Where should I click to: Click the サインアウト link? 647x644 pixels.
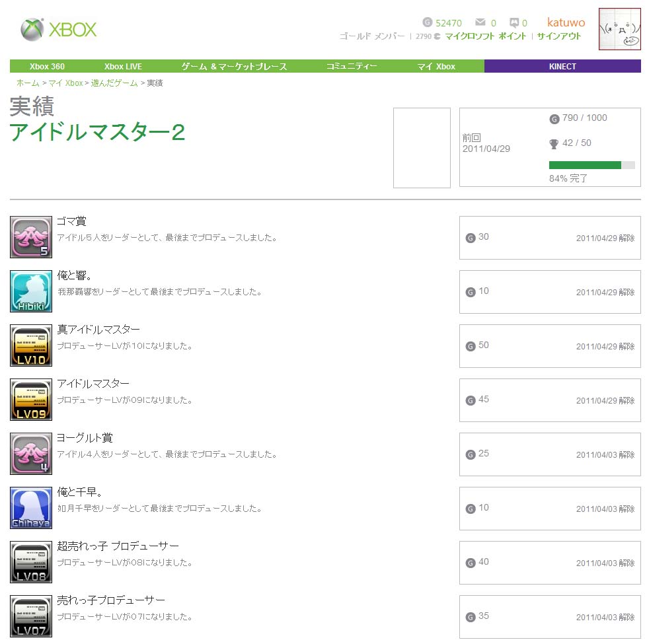pyautogui.click(x=558, y=36)
